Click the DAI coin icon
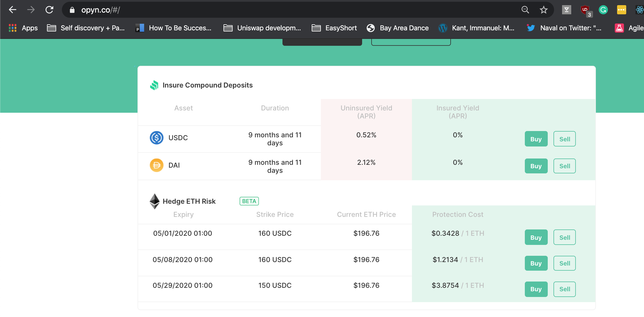 [157, 165]
